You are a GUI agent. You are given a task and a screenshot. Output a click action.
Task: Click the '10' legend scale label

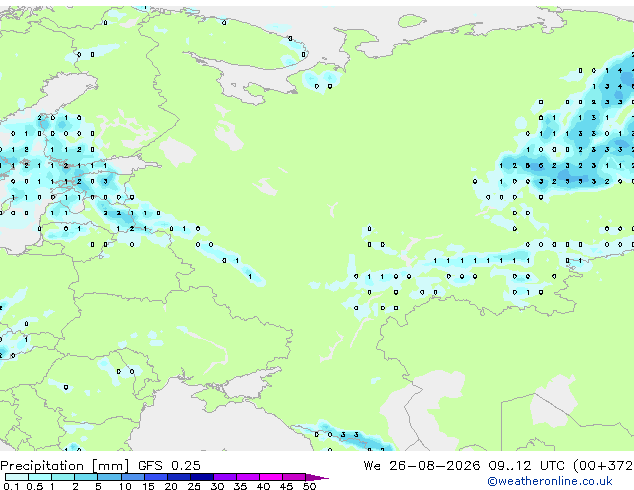pyautogui.click(x=125, y=486)
